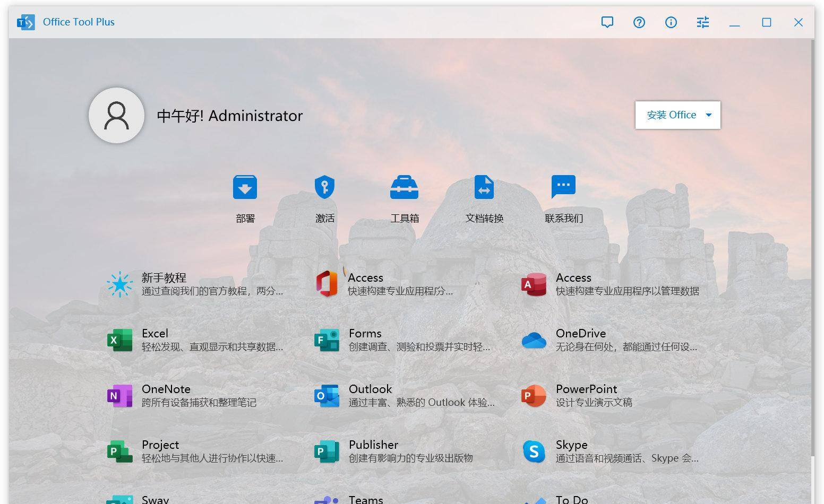
Task: Open the 新手教程 tutorial link
Action: [x=164, y=278]
